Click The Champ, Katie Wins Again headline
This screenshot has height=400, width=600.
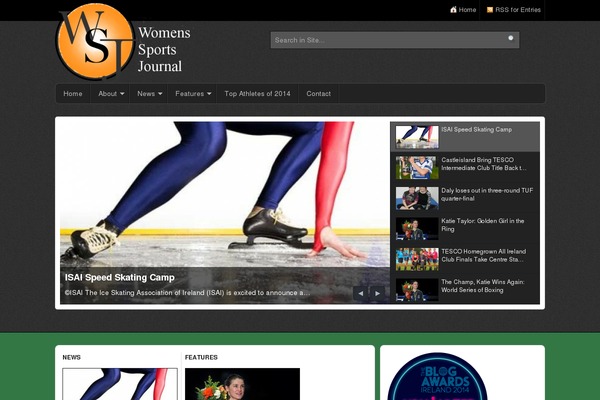(x=483, y=286)
